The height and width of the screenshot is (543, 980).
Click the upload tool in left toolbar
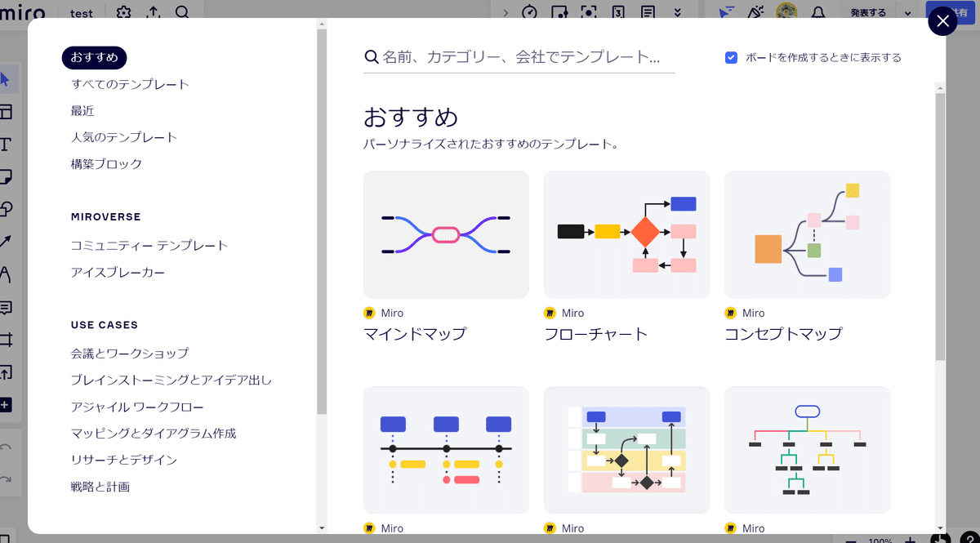[6, 372]
